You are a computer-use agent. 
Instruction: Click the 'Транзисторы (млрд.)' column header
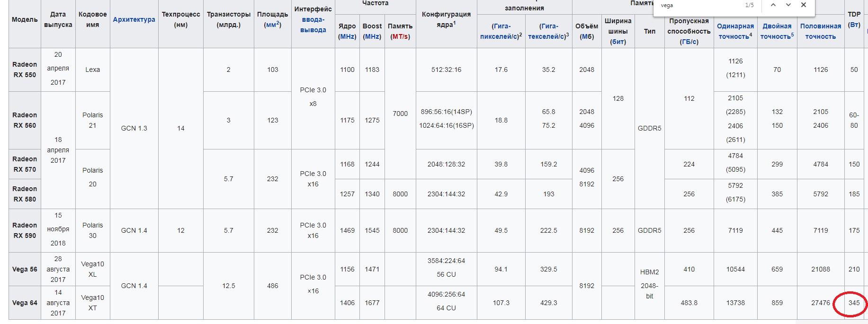tap(229, 19)
